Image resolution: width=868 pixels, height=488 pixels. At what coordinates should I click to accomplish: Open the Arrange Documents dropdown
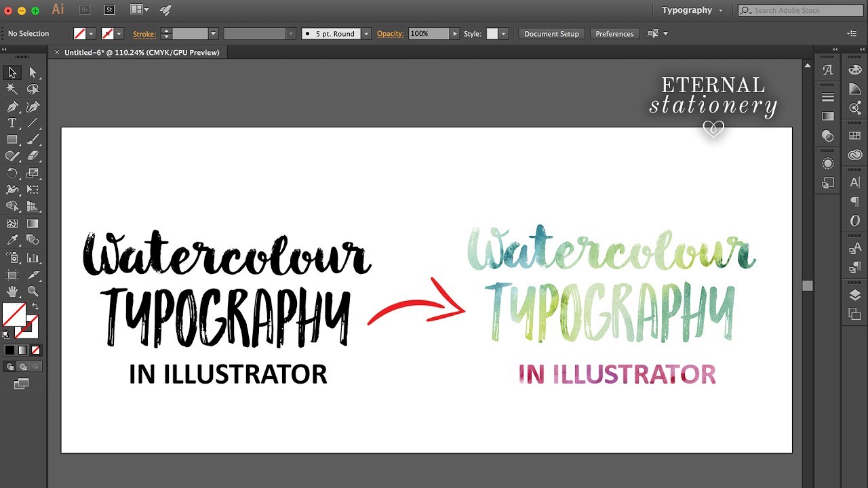pyautogui.click(x=140, y=9)
